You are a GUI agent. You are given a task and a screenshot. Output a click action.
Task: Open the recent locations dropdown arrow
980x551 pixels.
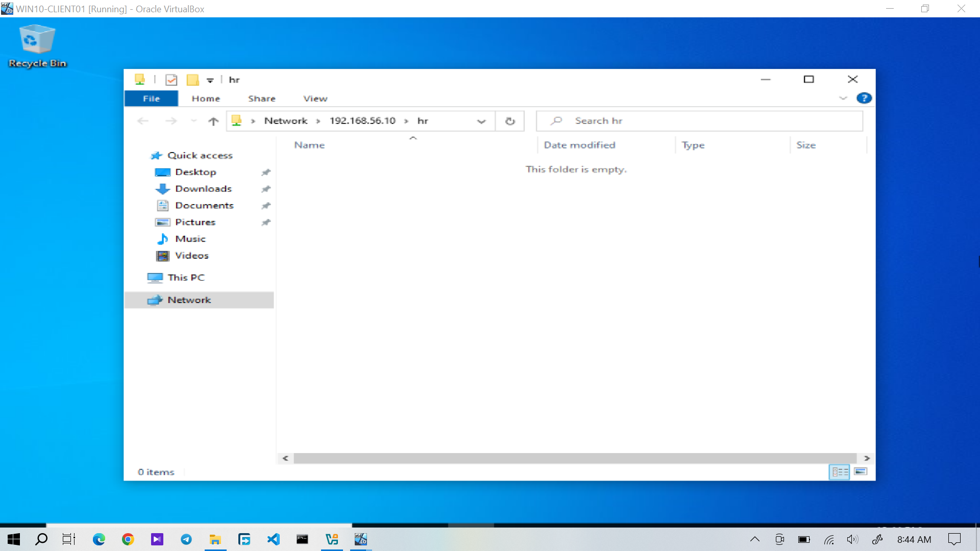[193, 121]
